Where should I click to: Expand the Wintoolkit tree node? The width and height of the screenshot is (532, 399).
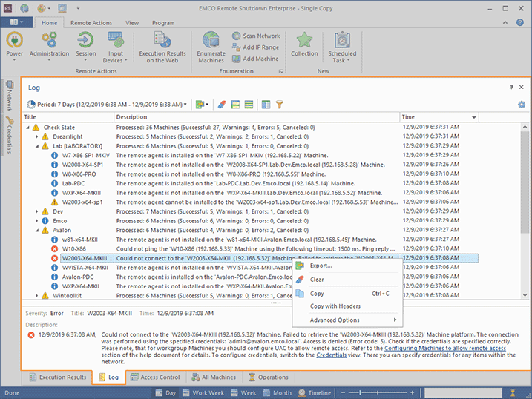coord(36,296)
